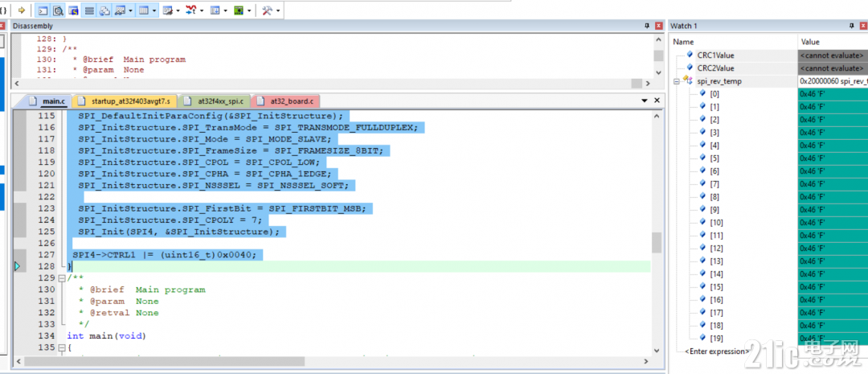Click the variable icon beside CRC2Value
The image size is (868, 374).
[690, 68]
